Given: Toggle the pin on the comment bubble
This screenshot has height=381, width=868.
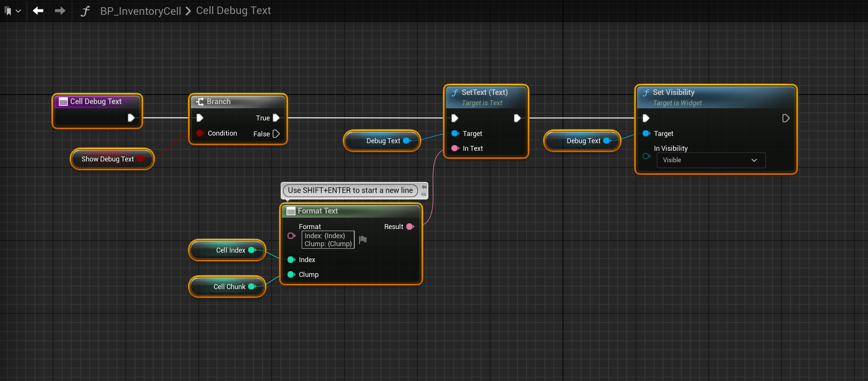Looking at the screenshot, I should coord(424,187).
